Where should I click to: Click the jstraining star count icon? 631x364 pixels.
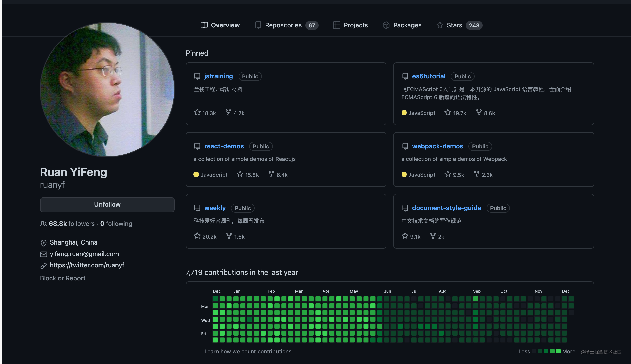point(197,112)
